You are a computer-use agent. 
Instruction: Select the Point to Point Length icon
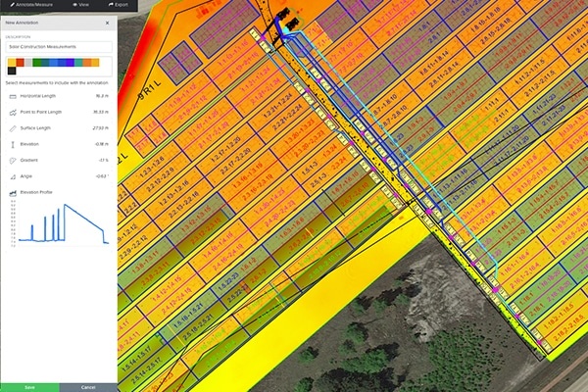(x=13, y=113)
